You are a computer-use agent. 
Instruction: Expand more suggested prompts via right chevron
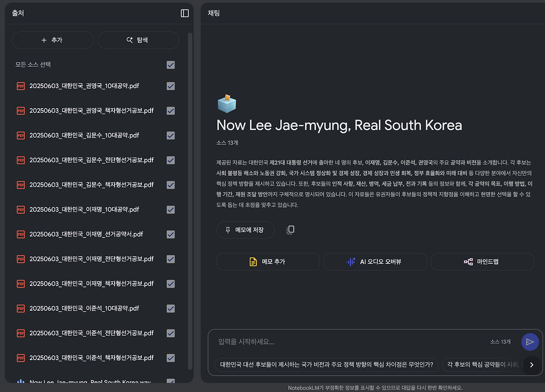pyautogui.click(x=531, y=365)
